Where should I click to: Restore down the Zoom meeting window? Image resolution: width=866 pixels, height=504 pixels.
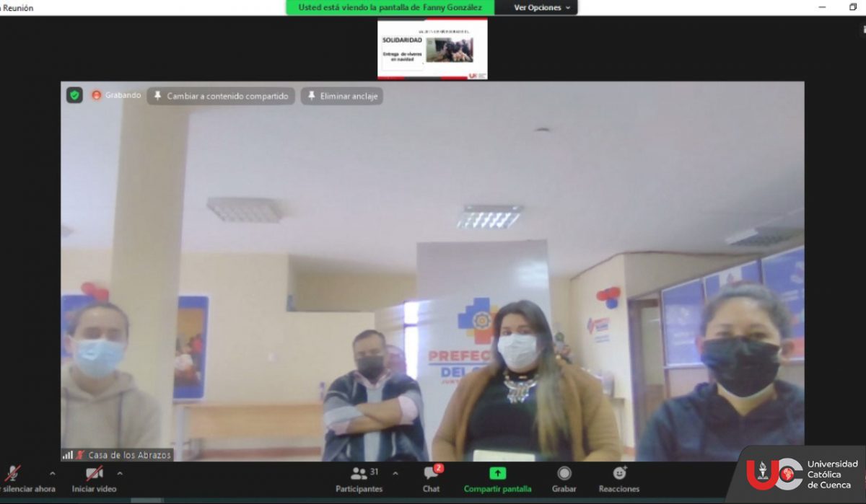coord(853,7)
